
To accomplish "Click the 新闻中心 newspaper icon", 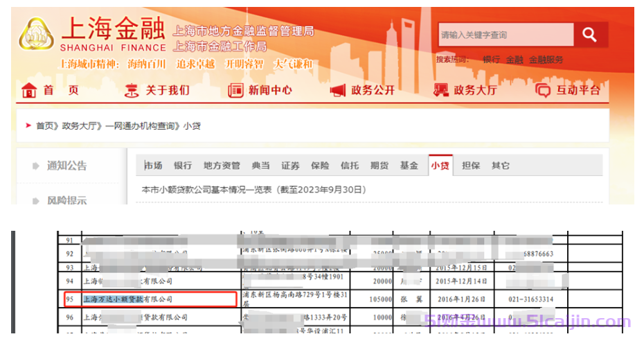I will click(235, 90).
